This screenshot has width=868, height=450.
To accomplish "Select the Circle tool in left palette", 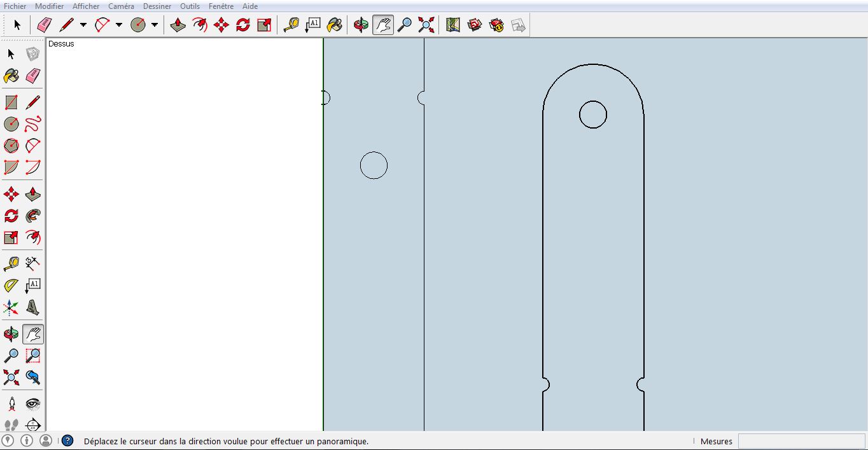I will tap(11, 124).
